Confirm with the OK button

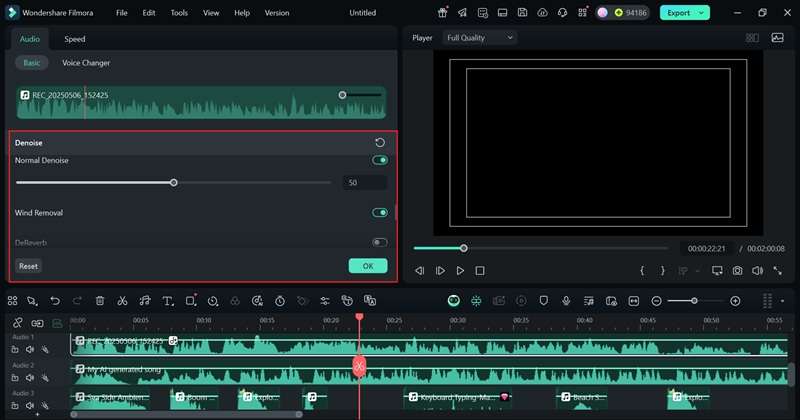pos(368,266)
